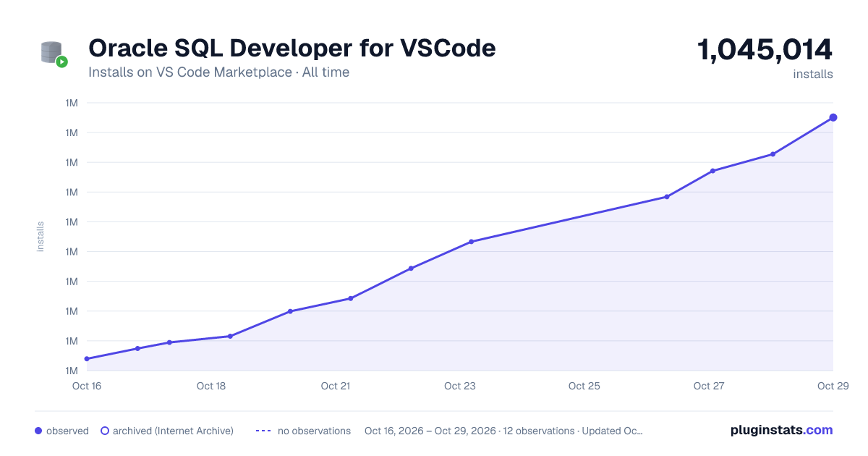Image resolution: width=868 pixels, height=456 pixels.
Task: Select the Oct 29 final data point
Action: tap(833, 117)
